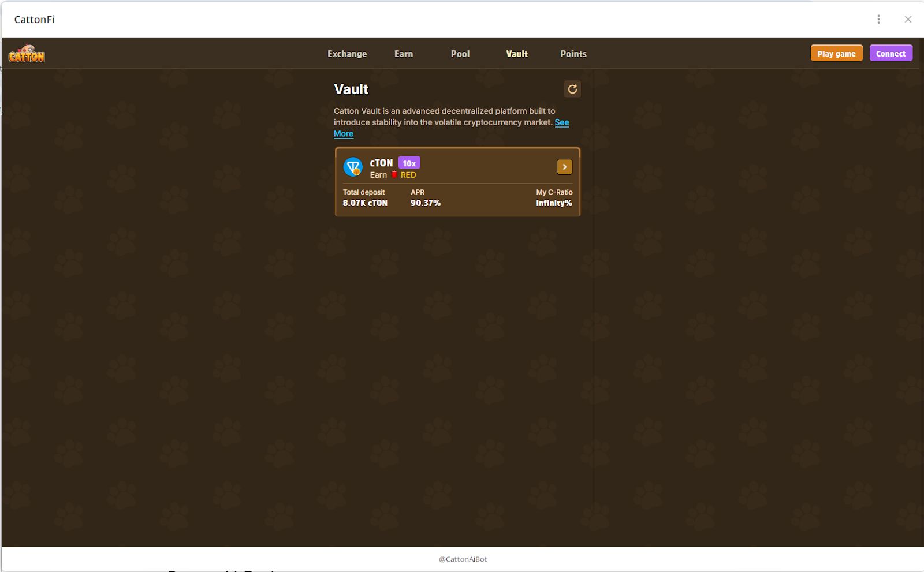Viewport: 924px width, 572px height.
Task: Close the CattonFi window
Action: [x=908, y=19]
